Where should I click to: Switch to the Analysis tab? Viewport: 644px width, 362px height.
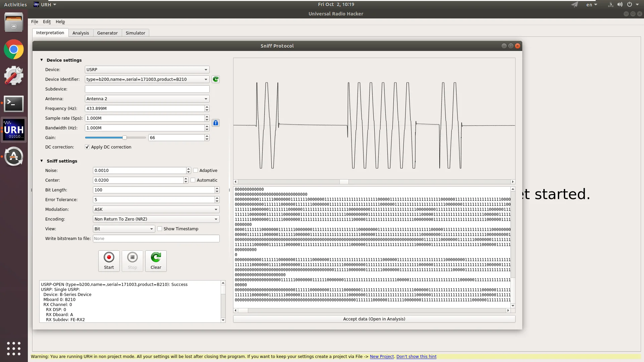click(x=80, y=33)
